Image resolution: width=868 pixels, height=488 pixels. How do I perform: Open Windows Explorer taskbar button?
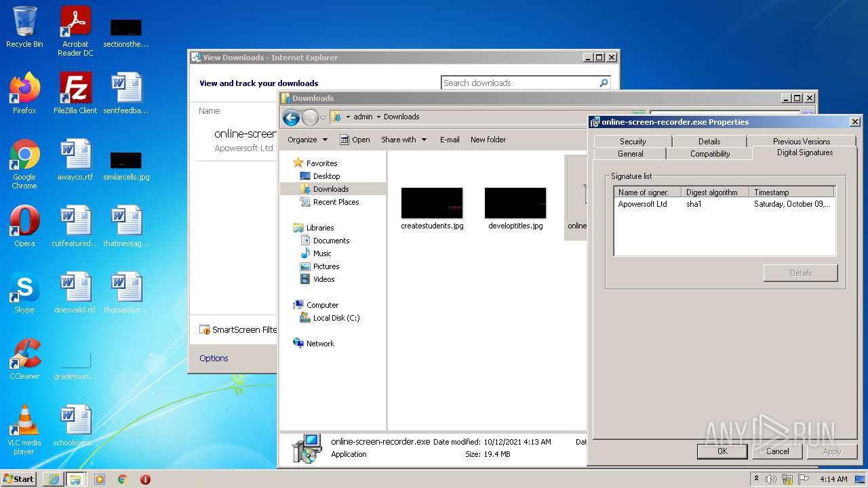point(75,479)
